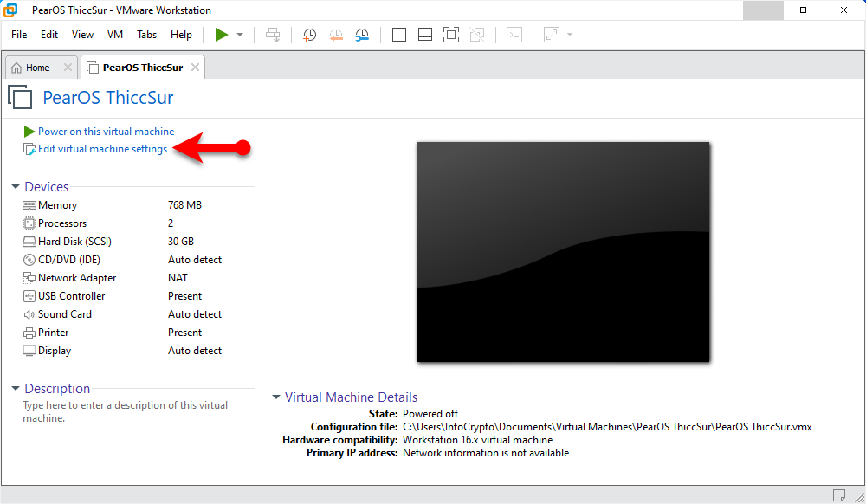Open the Edit menu
The width and height of the screenshot is (866, 504).
pos(49,35)
